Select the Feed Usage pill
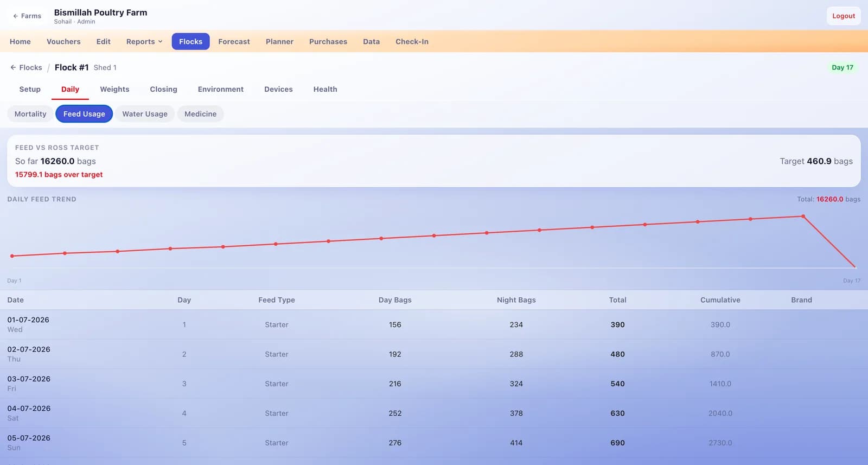The image size is (868, 465). point(84,114)
